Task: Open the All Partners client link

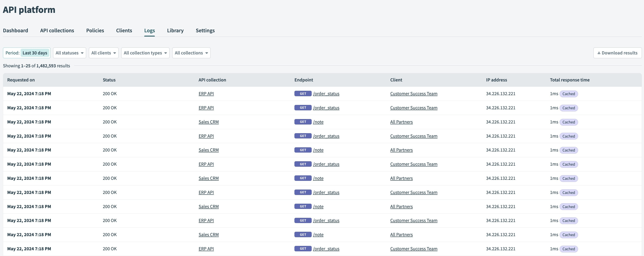Action: [401, 122]
